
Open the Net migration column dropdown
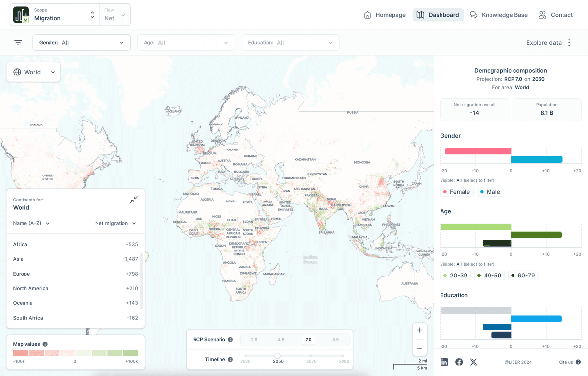pyautogui.click(x=116, y=223)
